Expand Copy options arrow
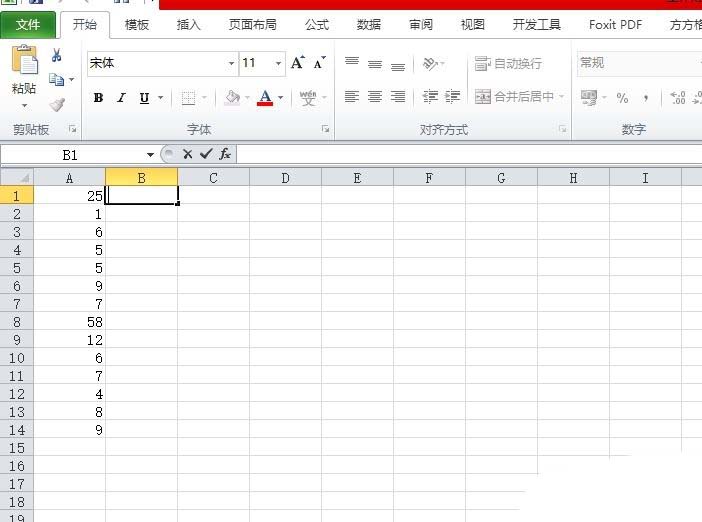702x522 pixels. (71, 80)
